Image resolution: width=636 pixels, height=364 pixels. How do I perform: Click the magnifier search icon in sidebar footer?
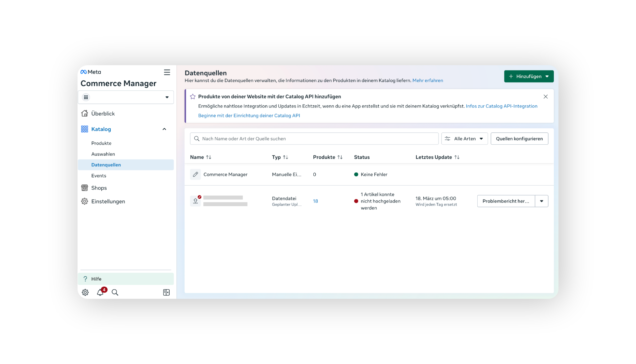click(x=115, y=292)
